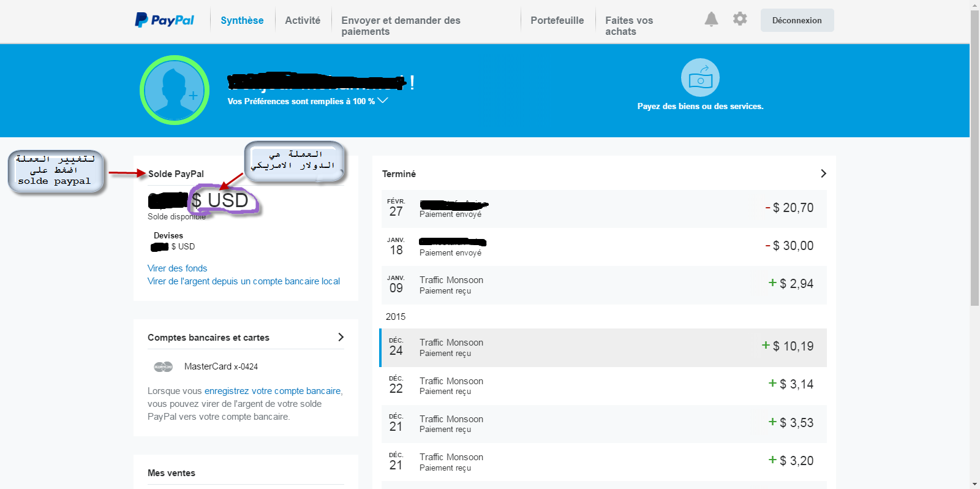The height and width of the screenshot is (489, 980).
Task: Click enregistrez votre compte bancaire link
Action: point(273,390)
